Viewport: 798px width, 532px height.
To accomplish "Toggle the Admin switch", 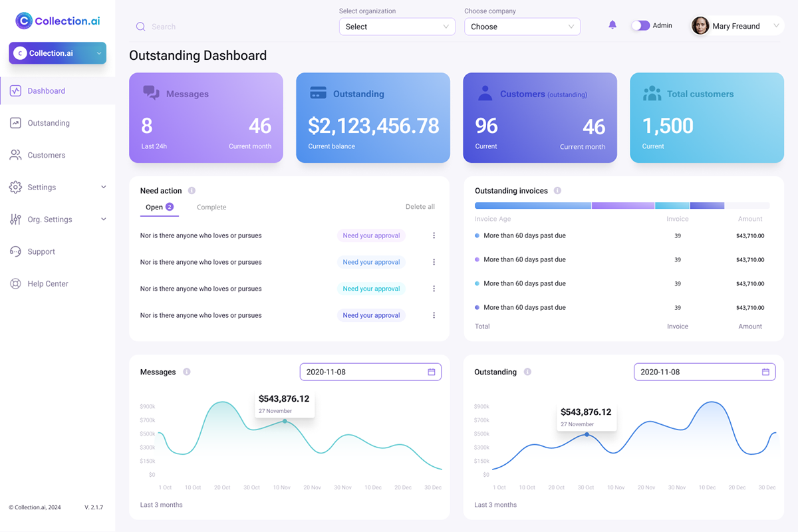I will point(640,25).
